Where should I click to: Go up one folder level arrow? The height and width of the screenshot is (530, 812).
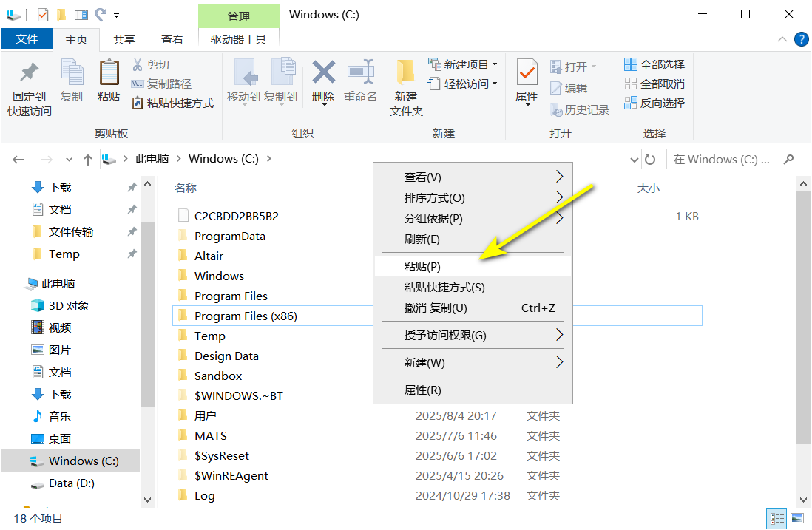tap(88, 160)
